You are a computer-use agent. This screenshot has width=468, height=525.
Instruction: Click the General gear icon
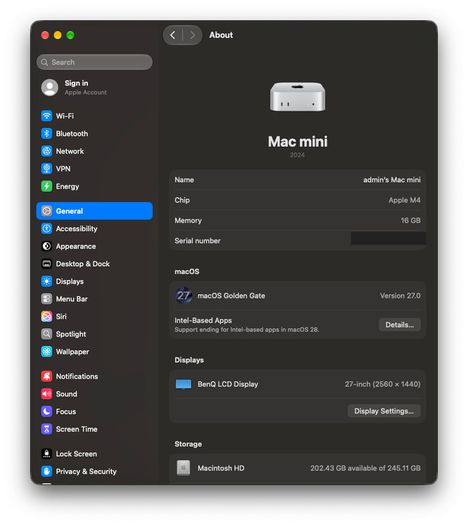[x=47, y=211]
